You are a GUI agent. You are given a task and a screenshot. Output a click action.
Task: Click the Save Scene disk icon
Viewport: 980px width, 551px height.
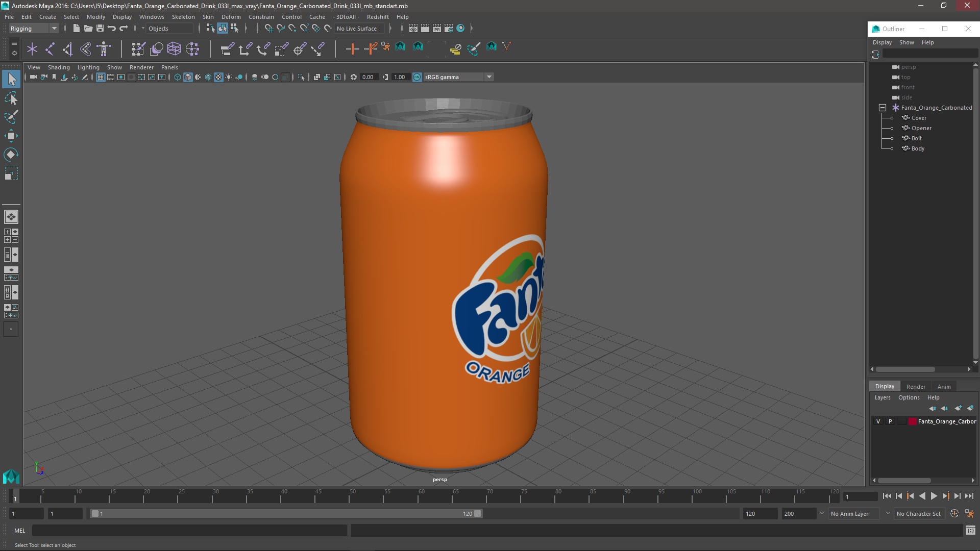[x=100, y=28]
